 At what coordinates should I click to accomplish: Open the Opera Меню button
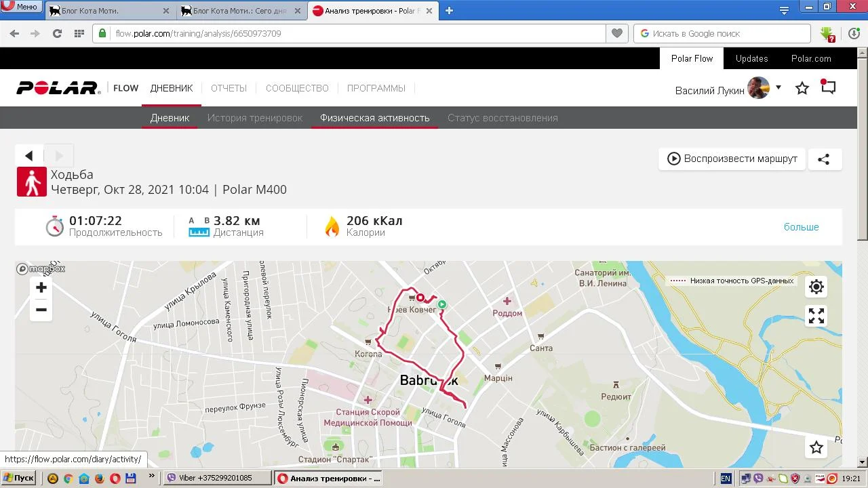pyautogui.click(x=21, y=7)
